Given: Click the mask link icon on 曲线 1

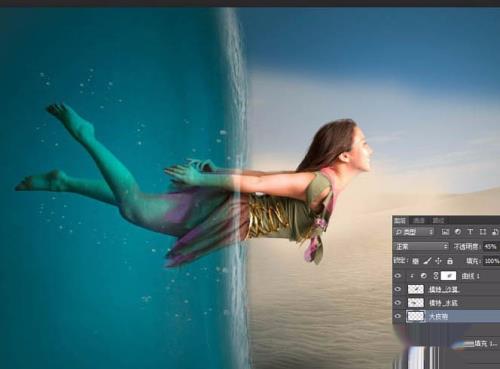Looking at the screenshot, I should (x=435, y=276).
